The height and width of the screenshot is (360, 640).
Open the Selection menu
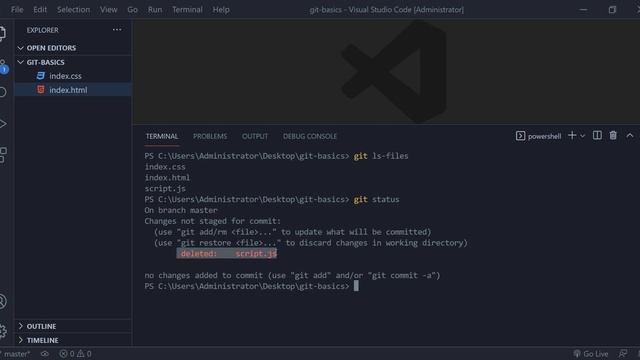pyautogui.click(x=73, y=9)
